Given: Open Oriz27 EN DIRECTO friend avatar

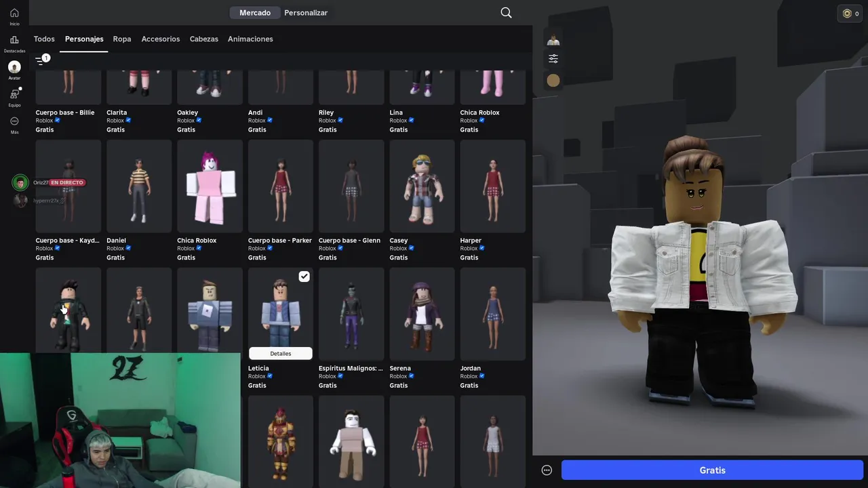Looking at the screenshot, I should [20, 183].
